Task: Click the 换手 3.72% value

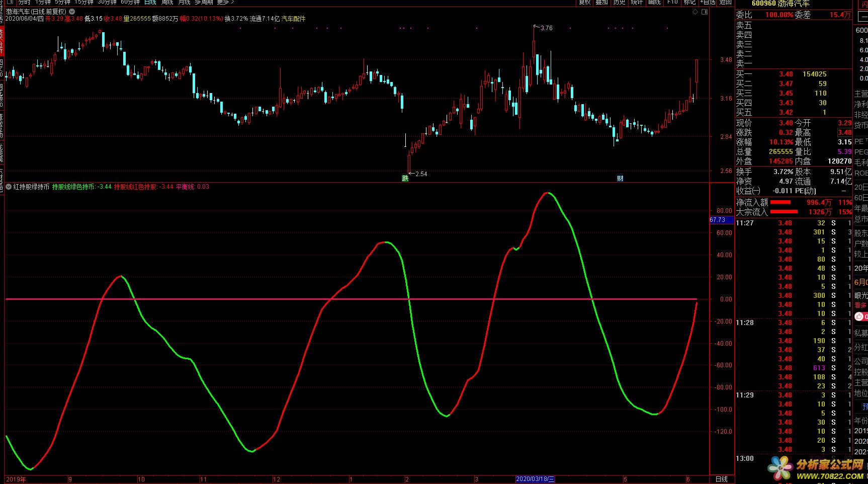Action: [783, 172]
